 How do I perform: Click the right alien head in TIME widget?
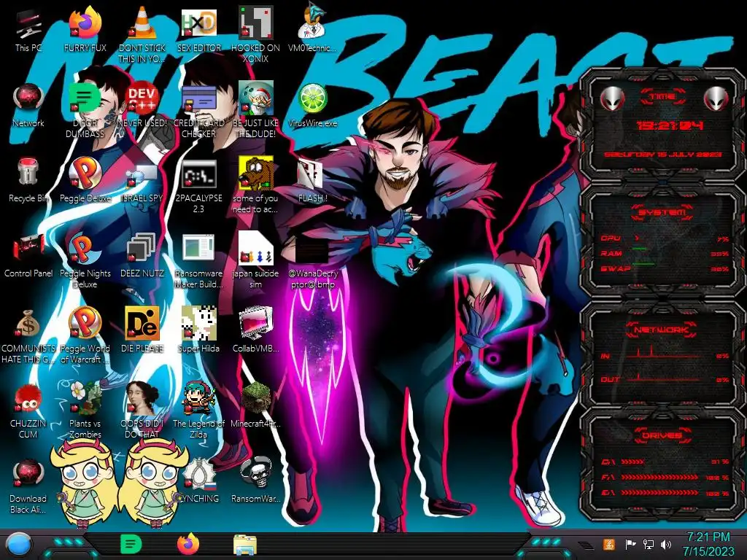click(x=716, y=98)
